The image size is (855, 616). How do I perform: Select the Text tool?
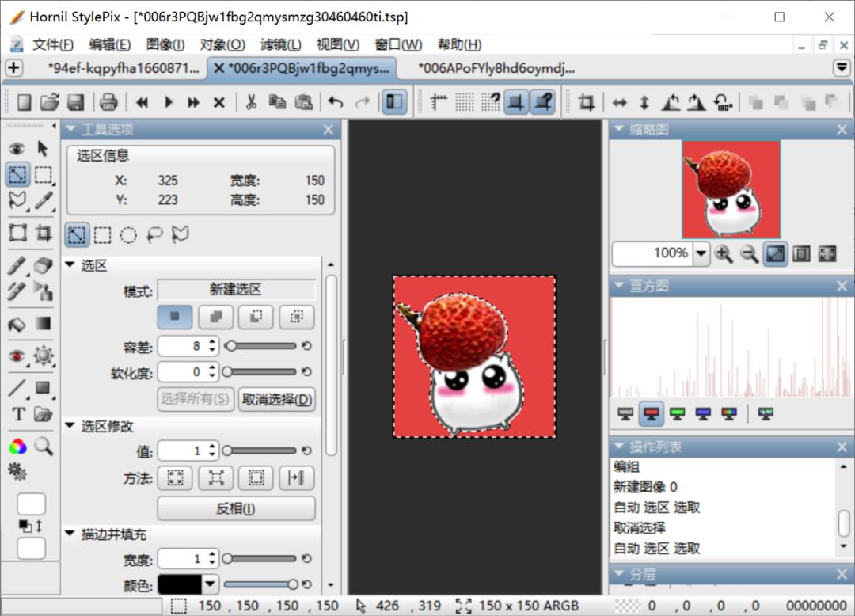[19, 413]
